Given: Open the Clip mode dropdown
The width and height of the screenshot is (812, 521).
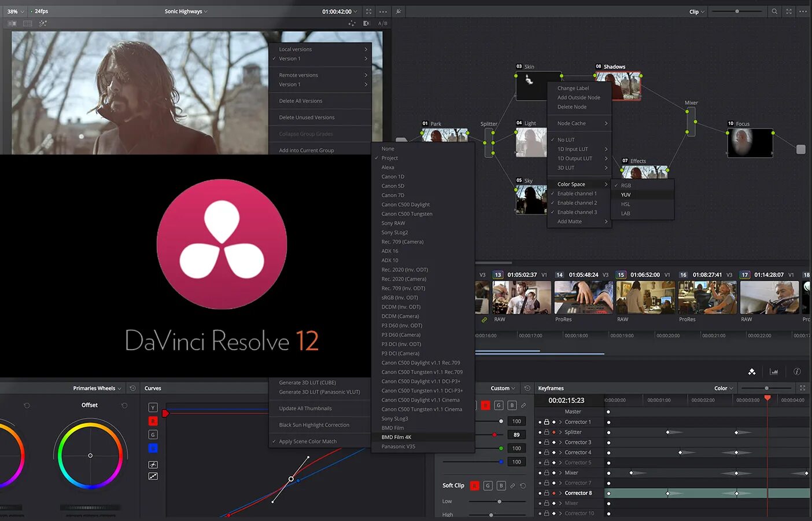Looking at the screenshot, I should click(697, 12).
